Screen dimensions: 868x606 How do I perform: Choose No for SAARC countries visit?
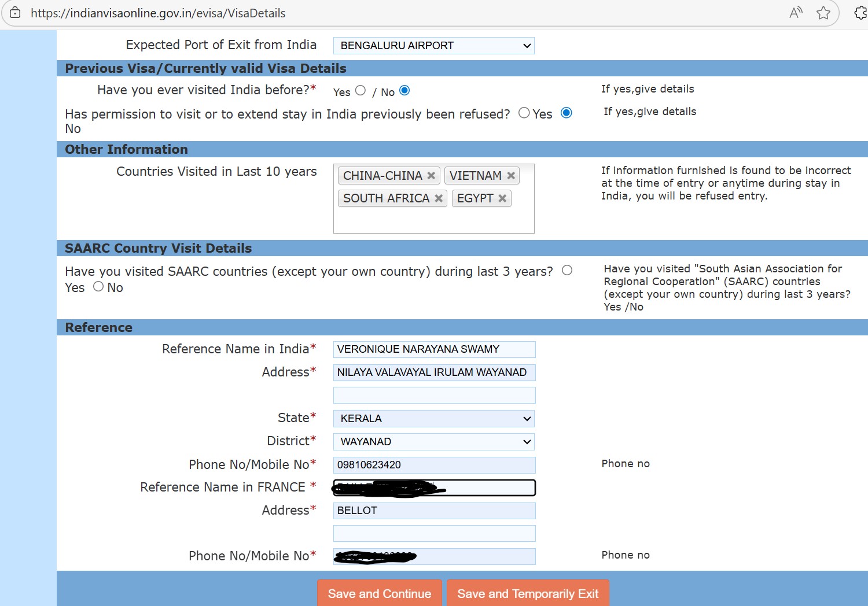coord(98,286)
